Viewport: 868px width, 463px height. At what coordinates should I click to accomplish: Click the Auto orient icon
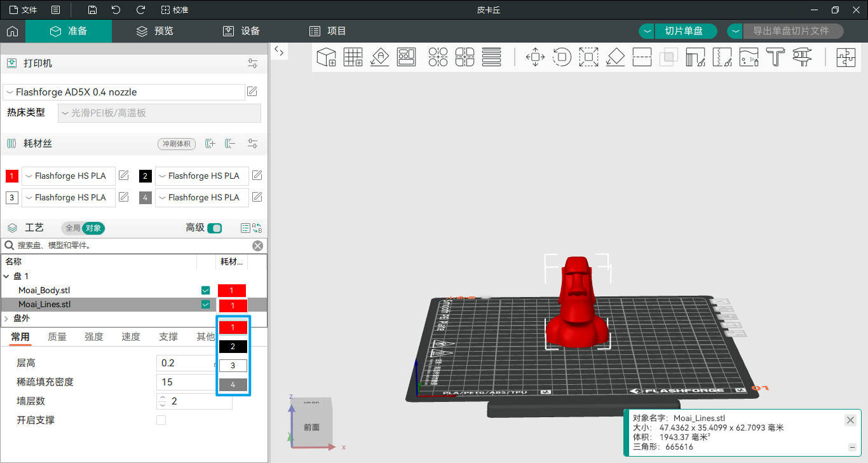point(379,57)
